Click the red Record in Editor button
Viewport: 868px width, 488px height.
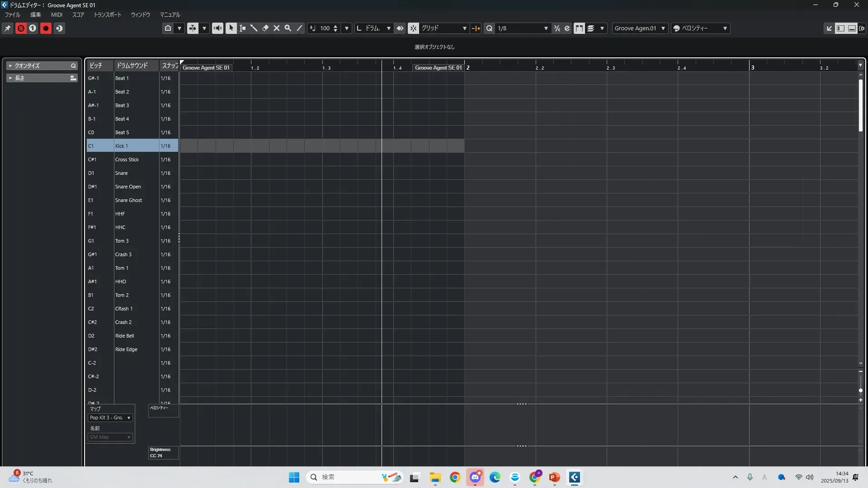click(46, 28)
